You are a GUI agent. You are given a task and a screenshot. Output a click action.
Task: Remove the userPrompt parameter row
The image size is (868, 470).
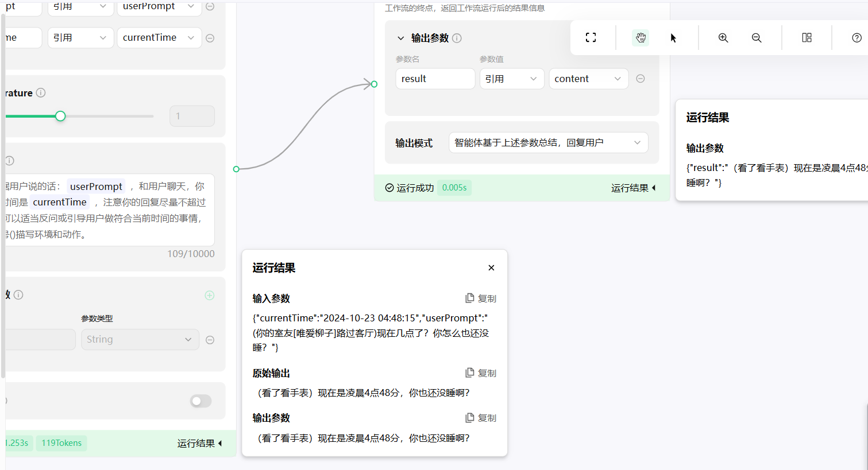[x=210, y=6]
